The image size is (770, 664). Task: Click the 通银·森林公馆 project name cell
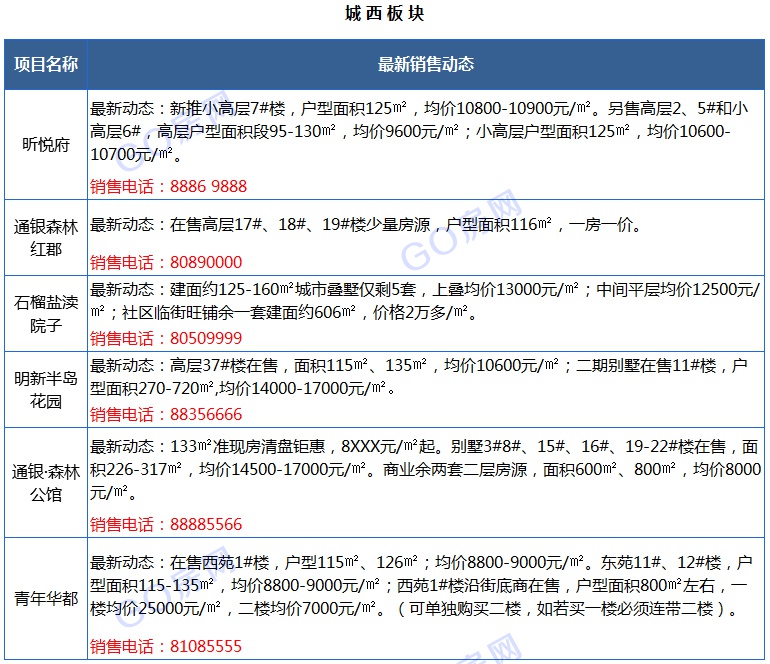click(x=46, y=483)
